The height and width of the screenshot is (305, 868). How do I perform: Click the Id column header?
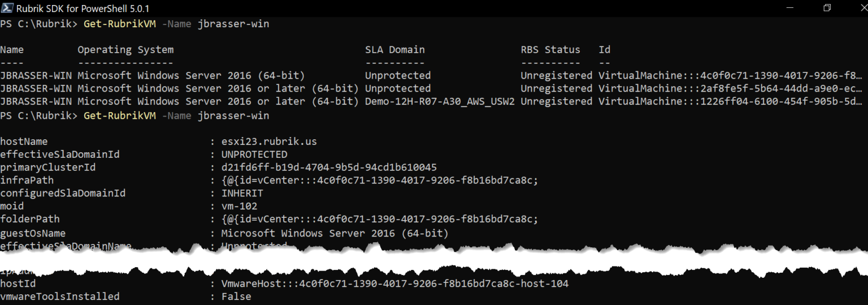tap(604, 50)
